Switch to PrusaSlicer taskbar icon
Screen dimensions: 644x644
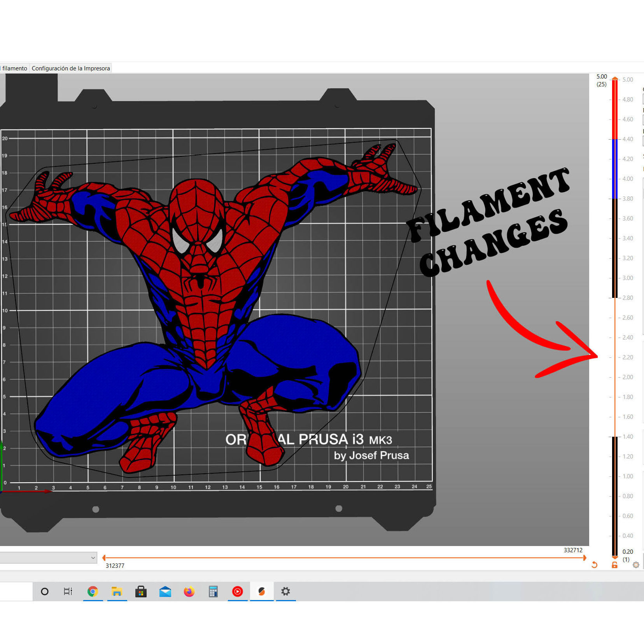click(262, 591)
